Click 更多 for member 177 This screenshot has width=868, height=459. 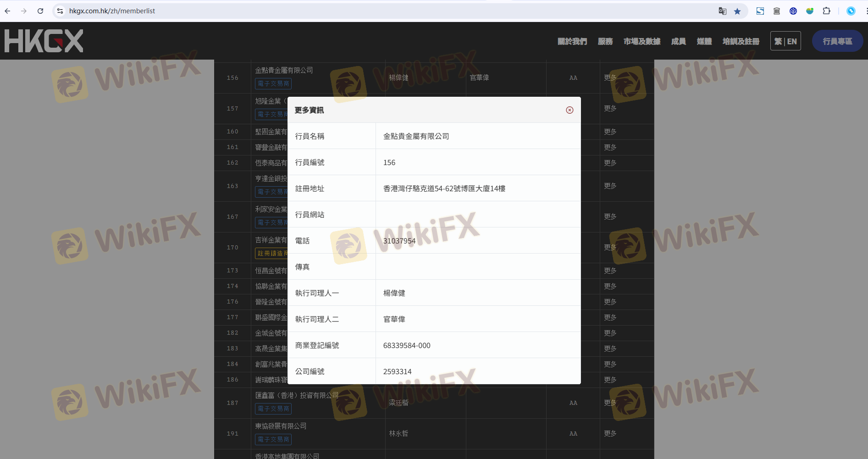click(610, 318)
